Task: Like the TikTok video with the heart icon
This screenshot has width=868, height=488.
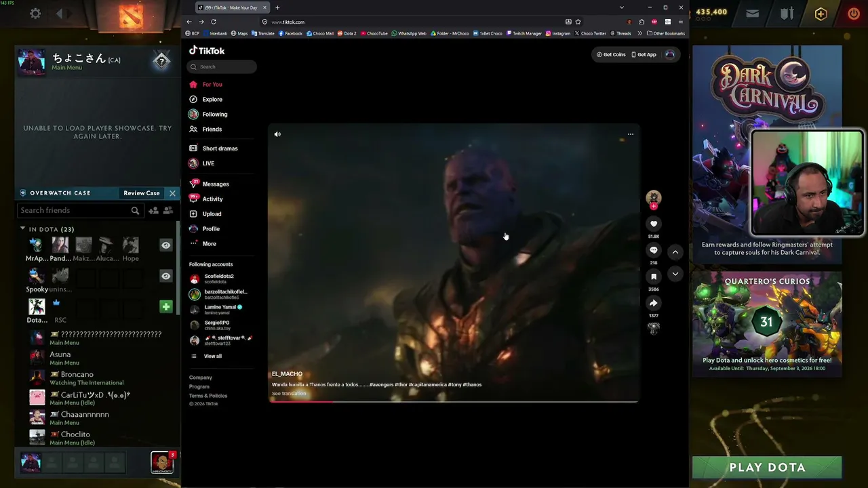Action: coord(654,224)
